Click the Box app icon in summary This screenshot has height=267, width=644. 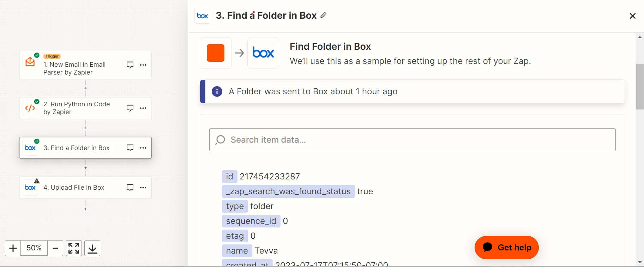click(263, 53)
